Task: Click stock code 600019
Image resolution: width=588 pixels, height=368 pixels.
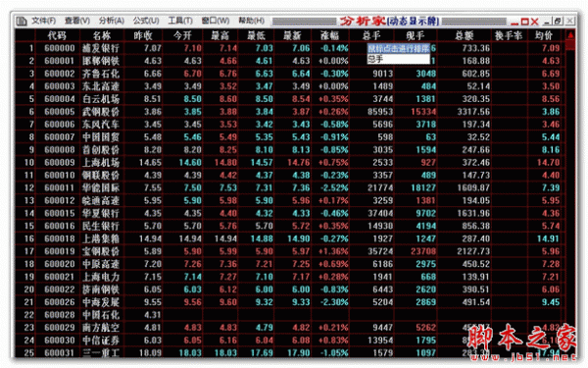Action: coord(59,251)
